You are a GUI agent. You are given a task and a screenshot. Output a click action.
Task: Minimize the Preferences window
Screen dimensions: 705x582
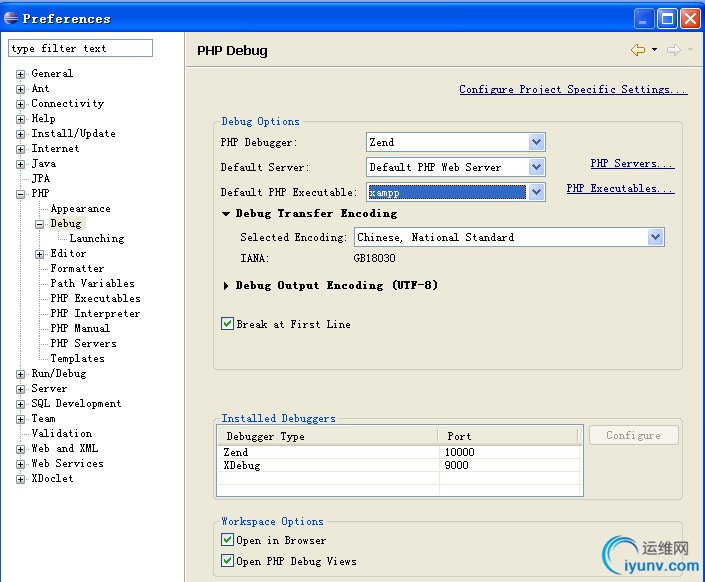644,19
